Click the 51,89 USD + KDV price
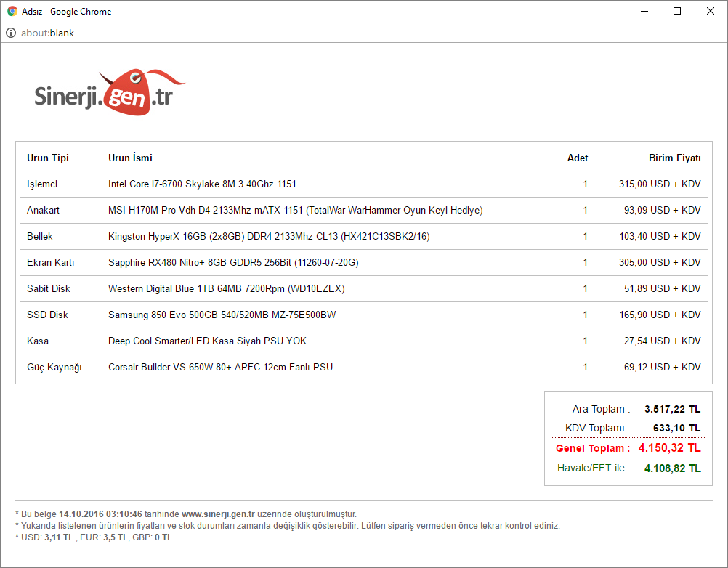The height and width of the screenshot is (568, 728). [662, 288]
